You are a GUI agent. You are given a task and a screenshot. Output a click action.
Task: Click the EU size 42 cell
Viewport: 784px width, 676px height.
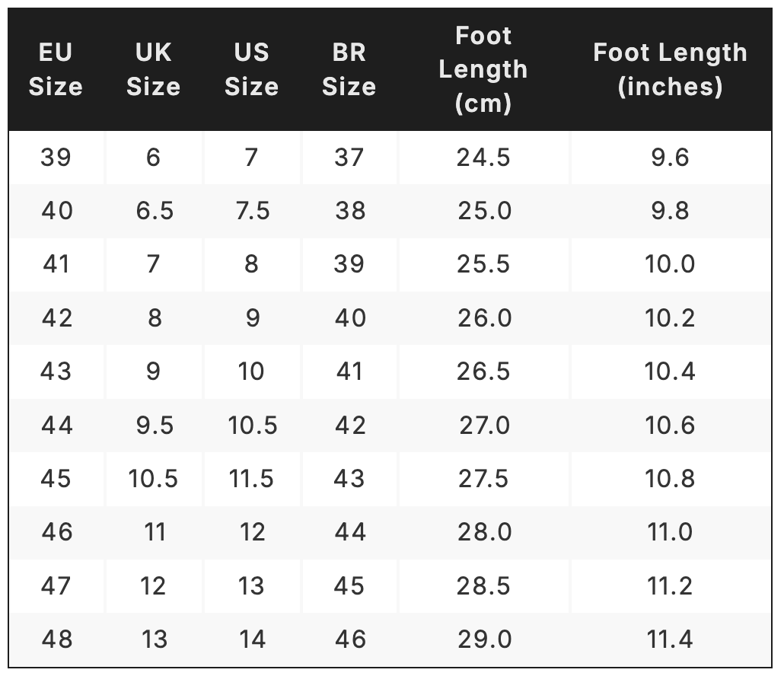[56, 317]
